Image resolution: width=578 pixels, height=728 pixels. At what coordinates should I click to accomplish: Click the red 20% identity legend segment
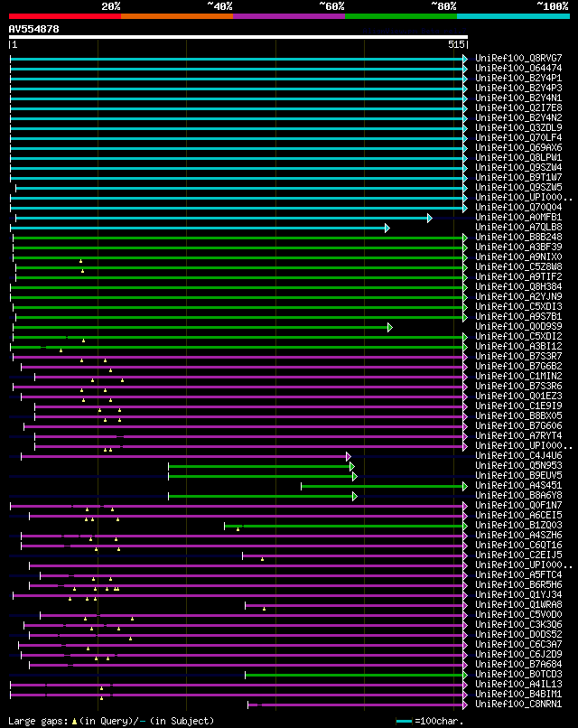[x=65, y=16]
